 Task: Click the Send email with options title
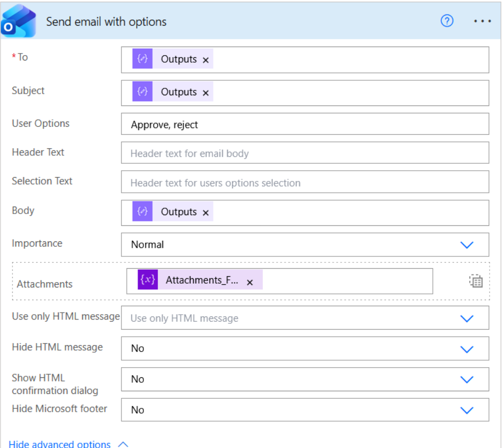coord(106,22)
